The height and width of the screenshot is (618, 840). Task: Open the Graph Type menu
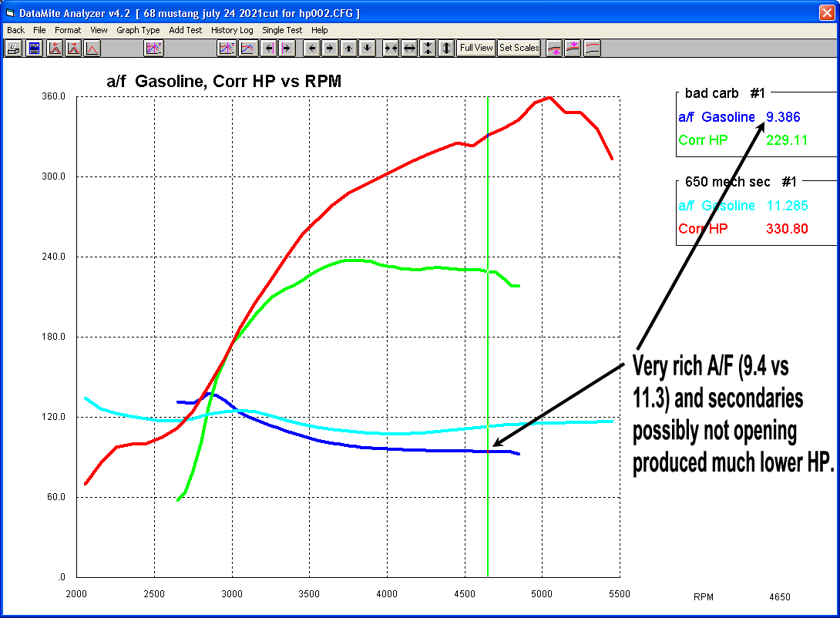[138, 30]
